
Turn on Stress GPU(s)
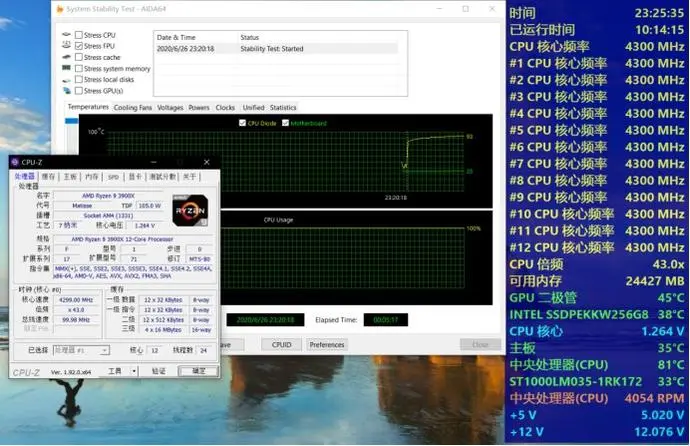(79, 91)
